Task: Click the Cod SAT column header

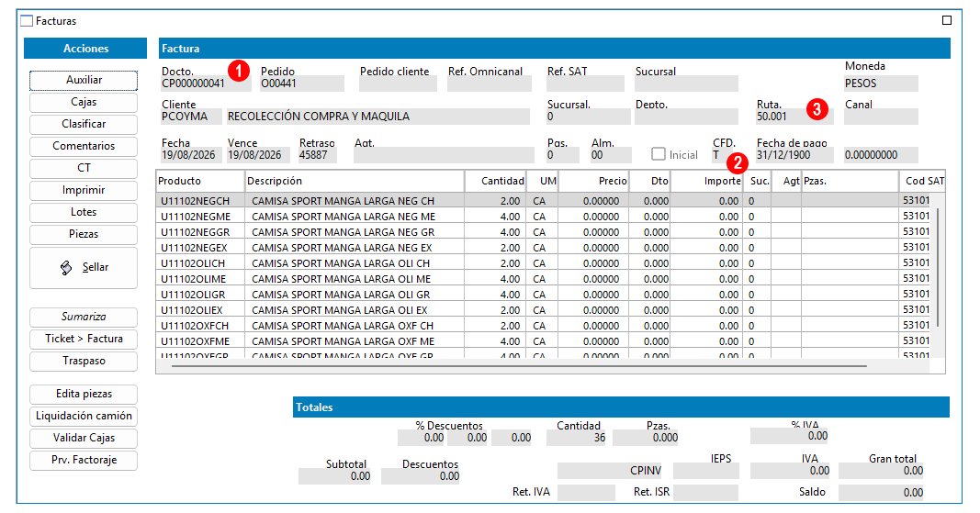Action: (922, 181)
